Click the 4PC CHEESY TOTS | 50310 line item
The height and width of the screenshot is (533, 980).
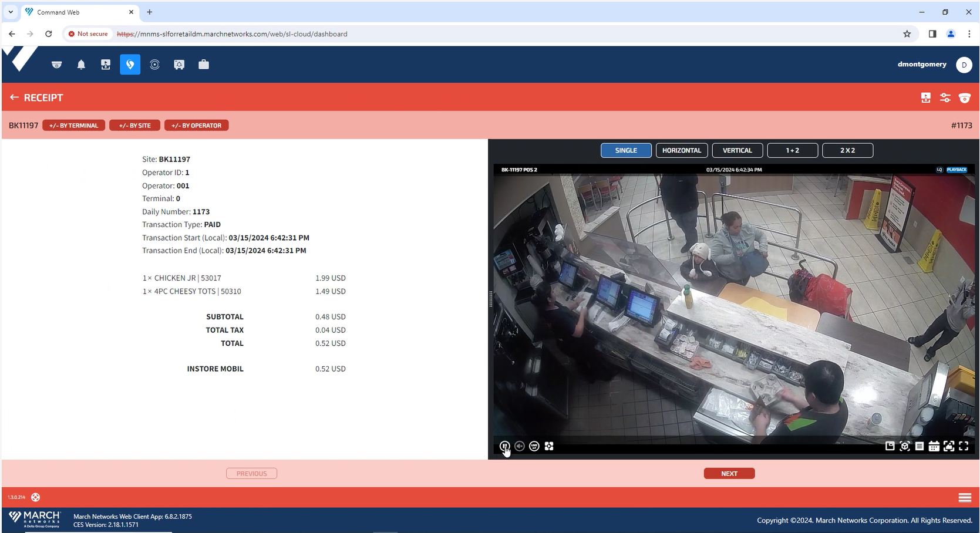click(x=244, y=291)
